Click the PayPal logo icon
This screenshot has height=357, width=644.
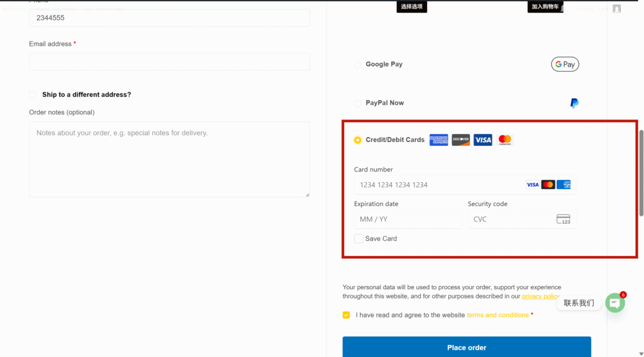574,103
